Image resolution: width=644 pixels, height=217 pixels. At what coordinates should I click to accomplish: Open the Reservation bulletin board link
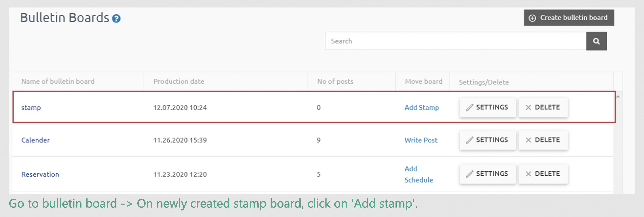click(40, 174)
